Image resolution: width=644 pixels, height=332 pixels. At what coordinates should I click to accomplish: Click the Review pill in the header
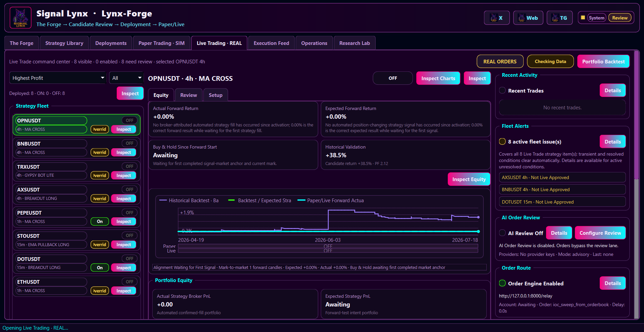(620, 18)
